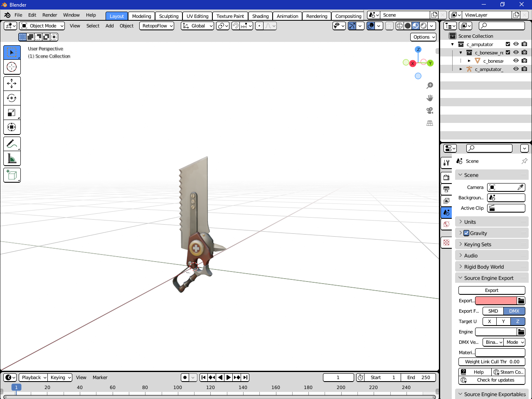532x399 pixels.
Task: Pin the Scene properties panel
Action: pyautogui.click(x=525, y=161)
